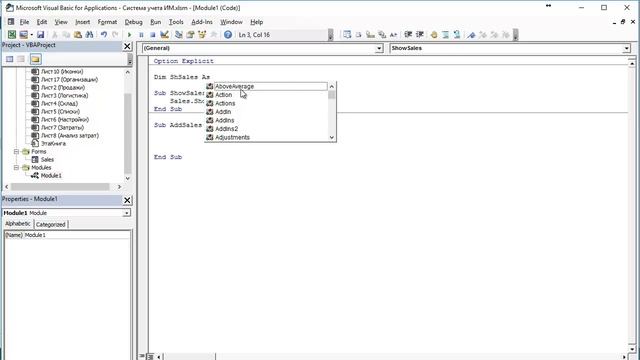Click Project tree vertical scroll up arrow
The height and width of the screenshot is (360, 640).
(128, 72)
